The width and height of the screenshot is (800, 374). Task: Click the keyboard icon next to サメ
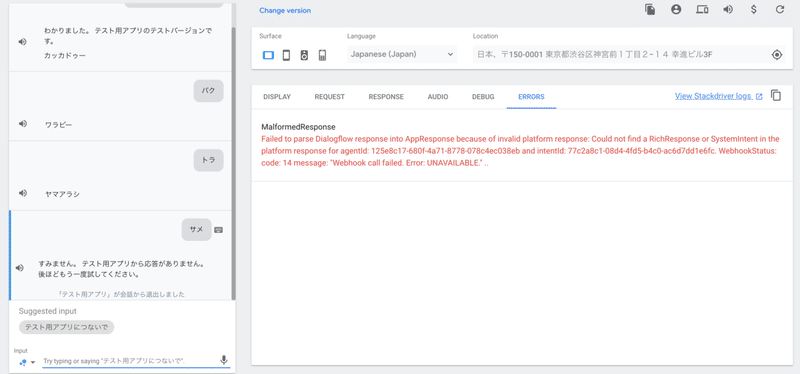coord(218,230)
